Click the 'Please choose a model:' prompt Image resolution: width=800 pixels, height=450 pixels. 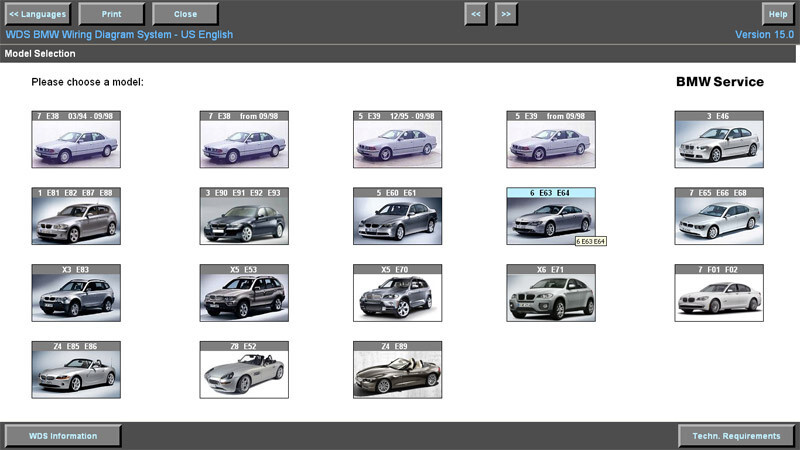coord(88,82)
